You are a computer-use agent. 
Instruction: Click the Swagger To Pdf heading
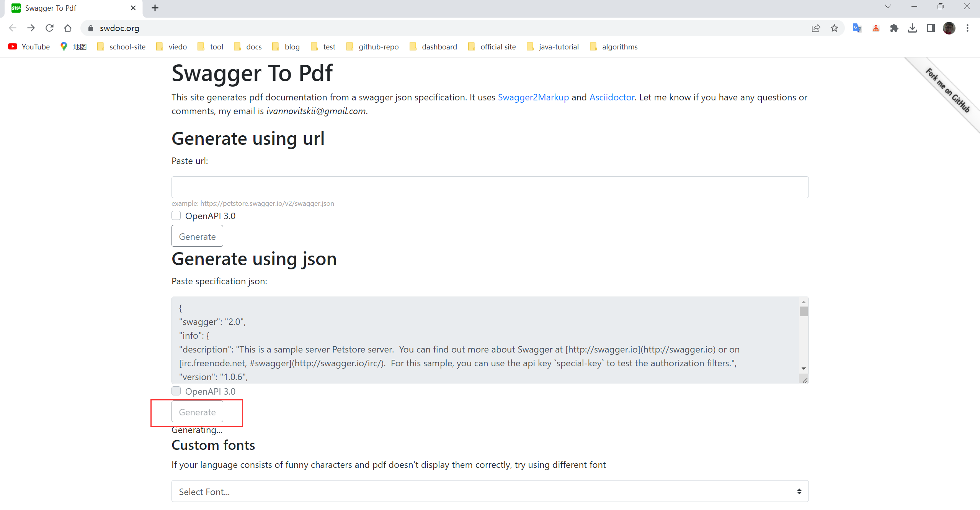click(x=252, y=73)
